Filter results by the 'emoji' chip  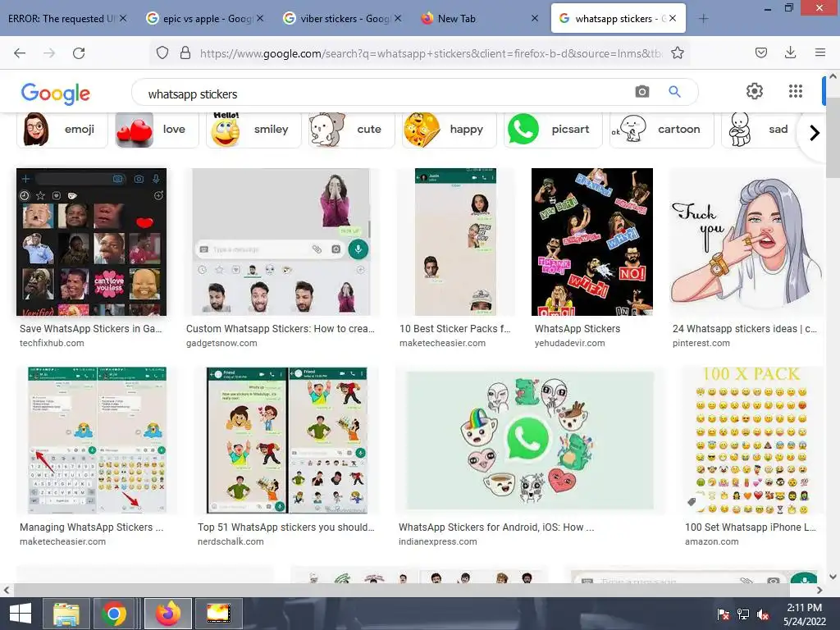(62, 129)
